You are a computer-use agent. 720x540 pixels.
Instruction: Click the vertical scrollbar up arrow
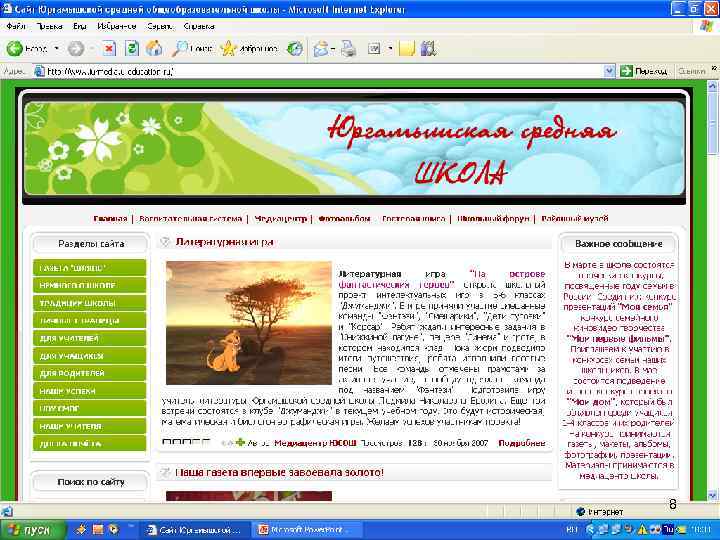tap(712, 85)
